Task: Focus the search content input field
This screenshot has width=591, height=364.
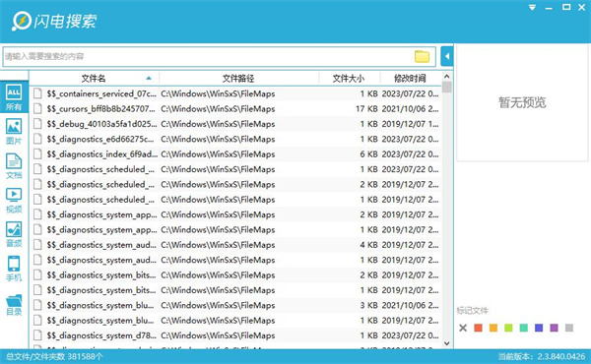Action: tap(208, 56)
